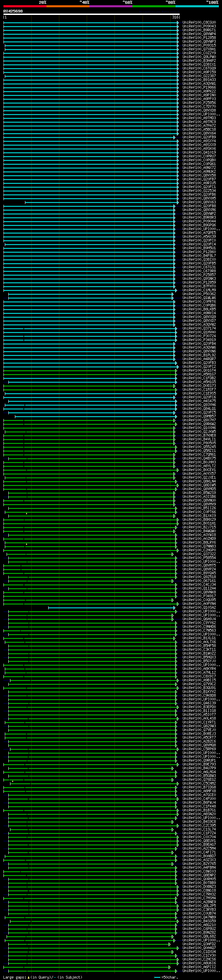Click hit label UniRef100_Q8VX64
Image resolution: width=222 pixels, height=980 pixels.
(x=199, y=133)
